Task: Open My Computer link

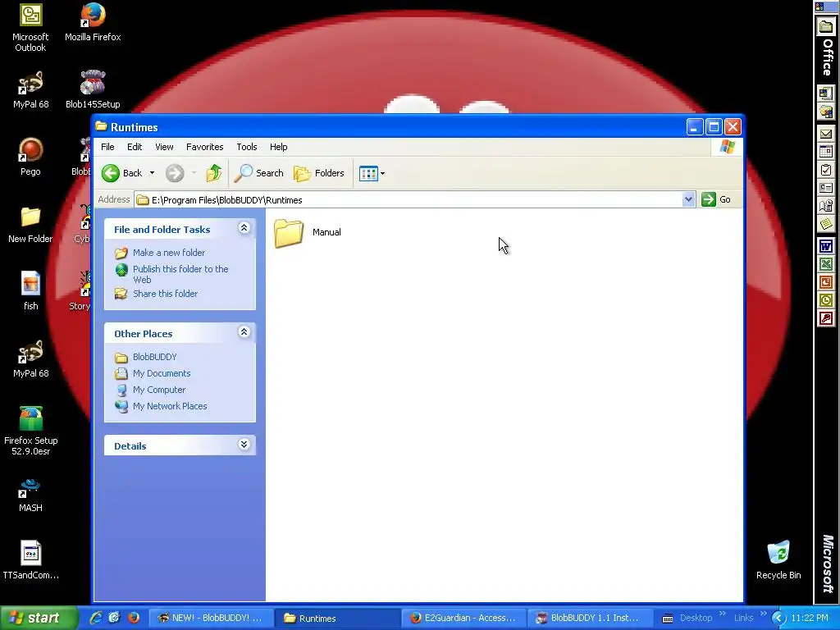Action: pyautogui.click(x=159, y=390)
